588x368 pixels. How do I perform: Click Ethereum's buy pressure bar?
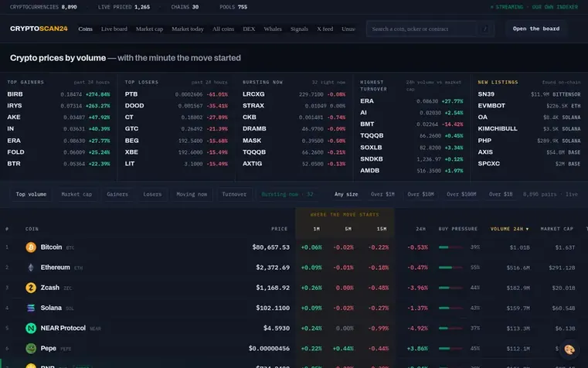[x=450, y=267]
